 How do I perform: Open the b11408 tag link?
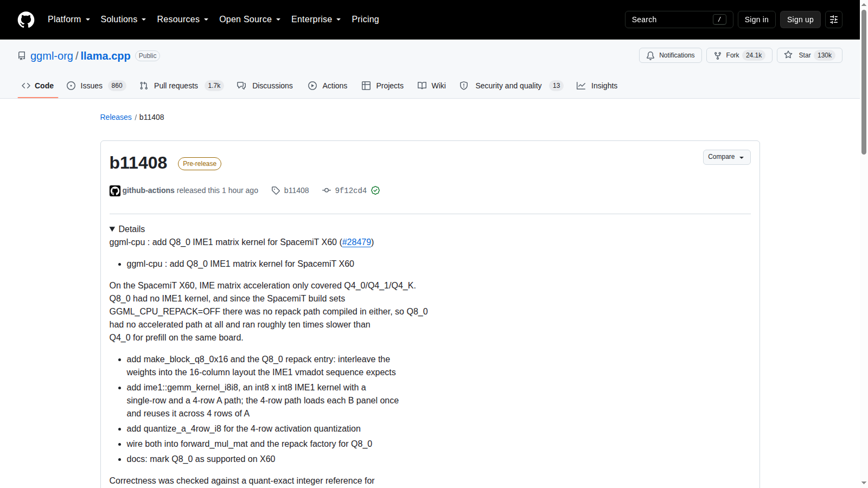[x=296, y=190]
